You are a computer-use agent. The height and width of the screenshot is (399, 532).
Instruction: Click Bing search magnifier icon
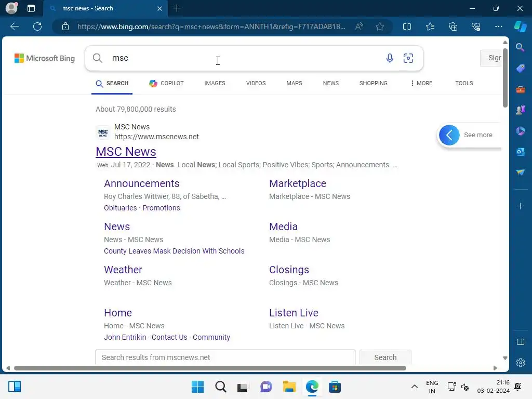97,58
